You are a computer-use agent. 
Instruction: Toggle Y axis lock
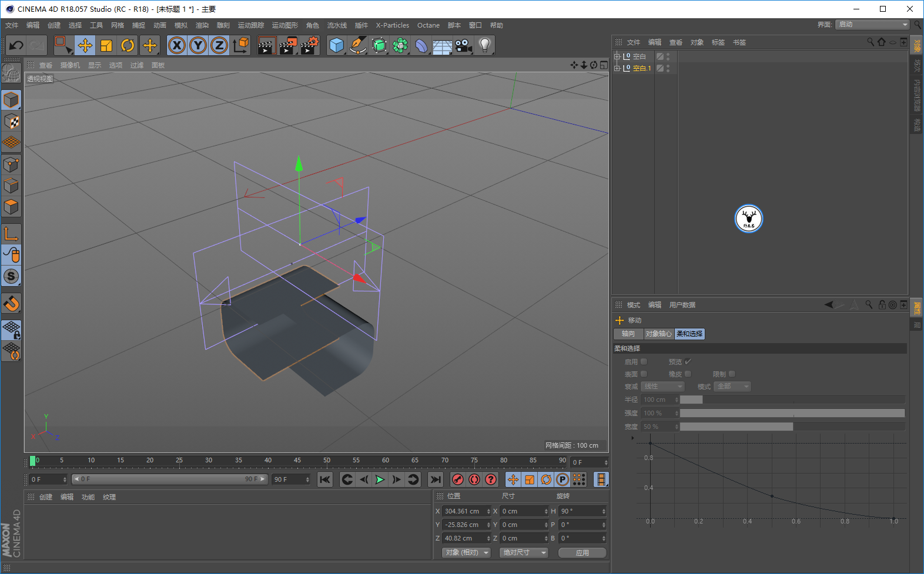[x=198, y=45]
